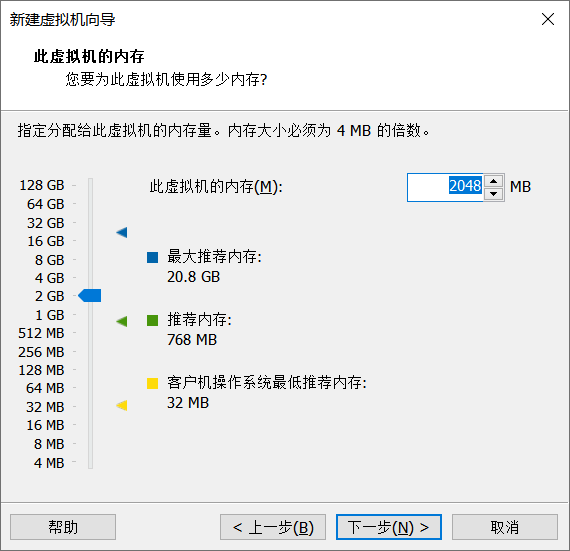Click the blue maximum recommended memory arrow marker

pyautogui.click(x=122, y=232)
